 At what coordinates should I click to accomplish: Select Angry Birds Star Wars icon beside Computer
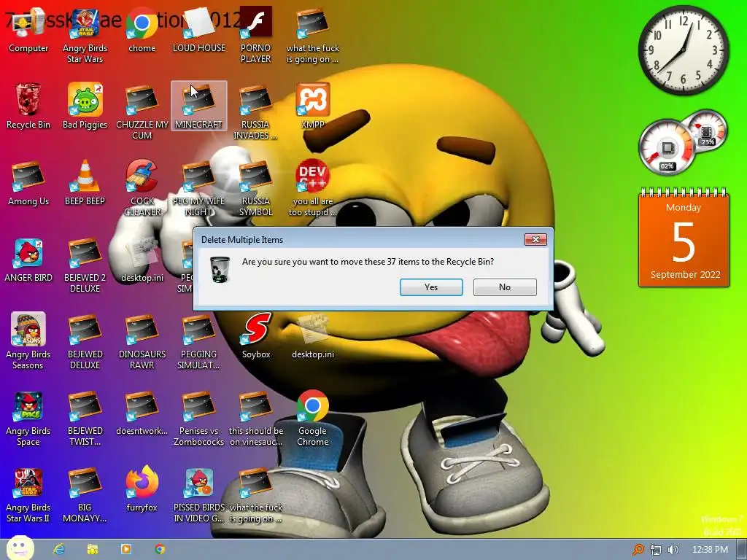click(85, 36)
